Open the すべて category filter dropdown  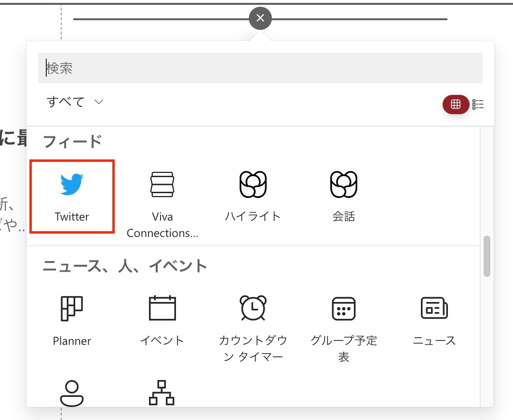75,102
